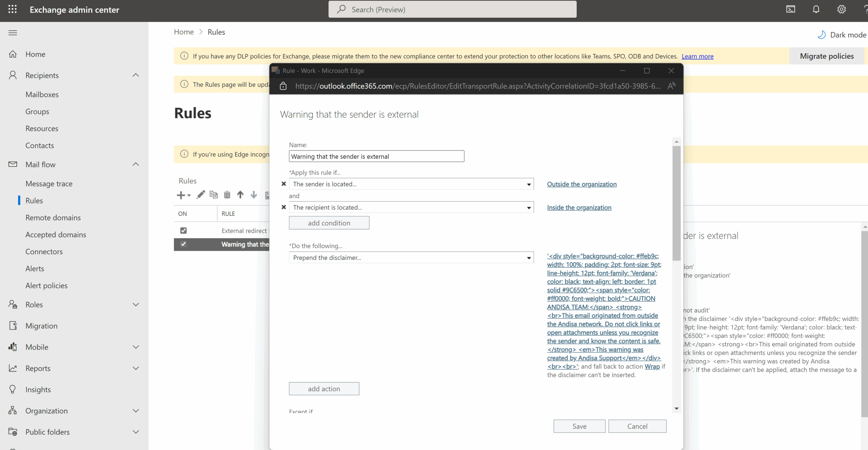Open the add rule dropdown arrow
Viewport: 868px width, 450px height.
pyautogui.click(x=189, y=195)
